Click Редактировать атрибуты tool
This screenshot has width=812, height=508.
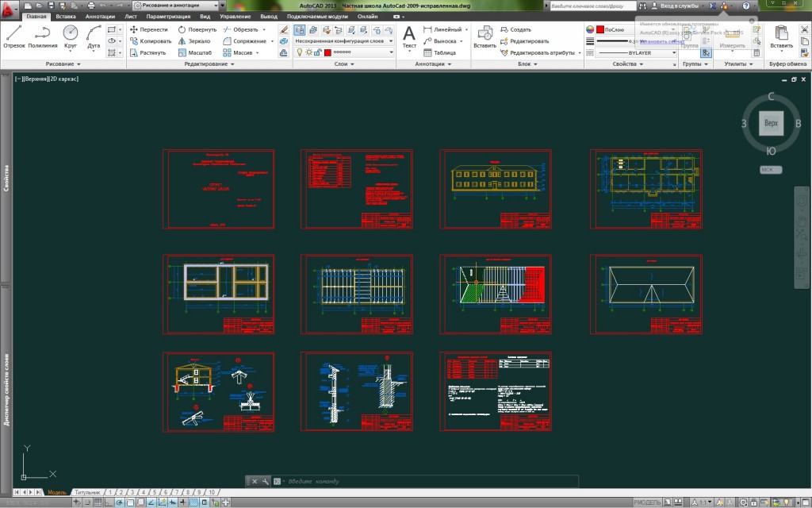[x=538, y=52]
